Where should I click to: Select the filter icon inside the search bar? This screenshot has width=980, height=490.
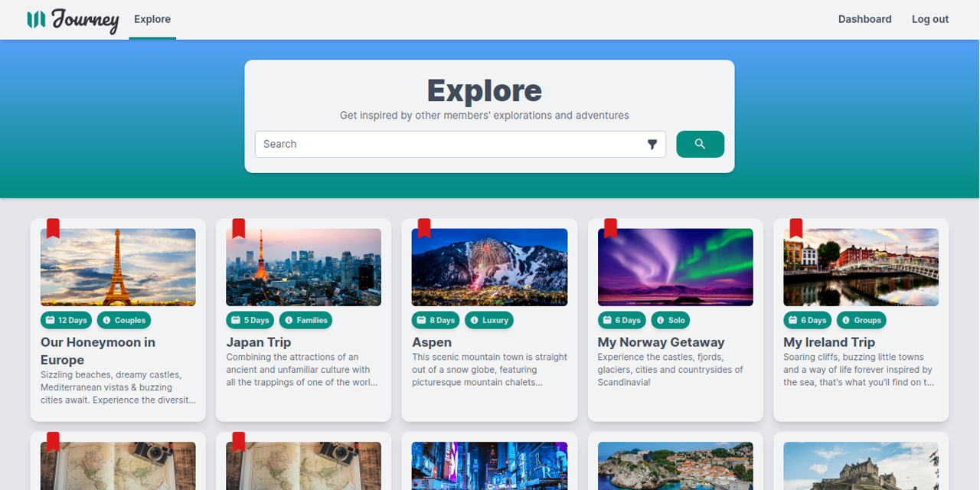pos(652,144)
